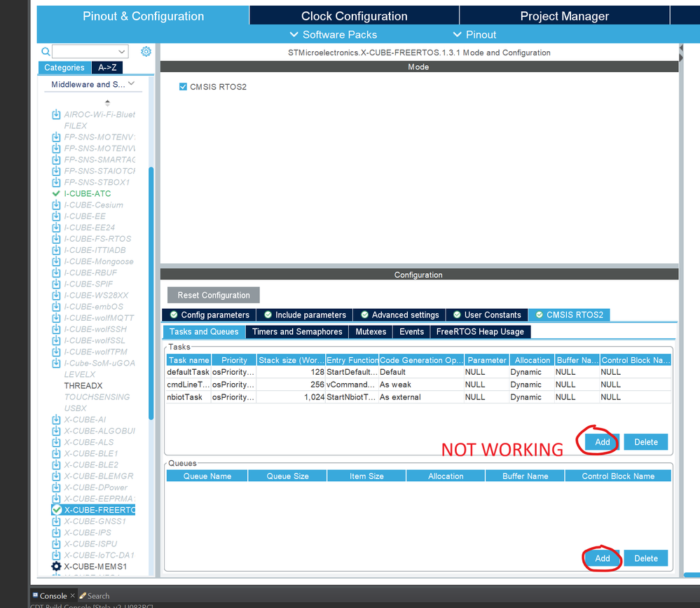Click Add button in Queues section

602,558
